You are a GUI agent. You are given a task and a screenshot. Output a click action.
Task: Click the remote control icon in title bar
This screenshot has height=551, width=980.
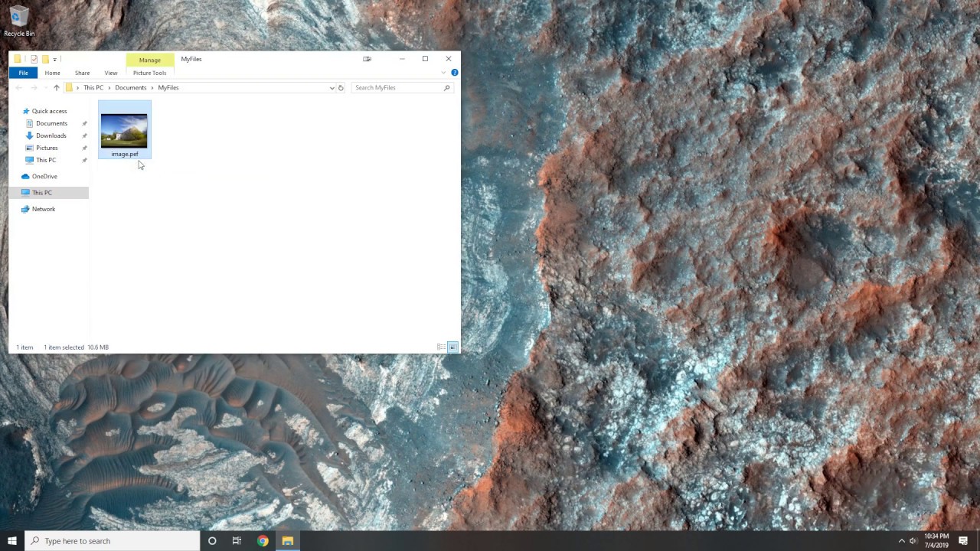367,59
